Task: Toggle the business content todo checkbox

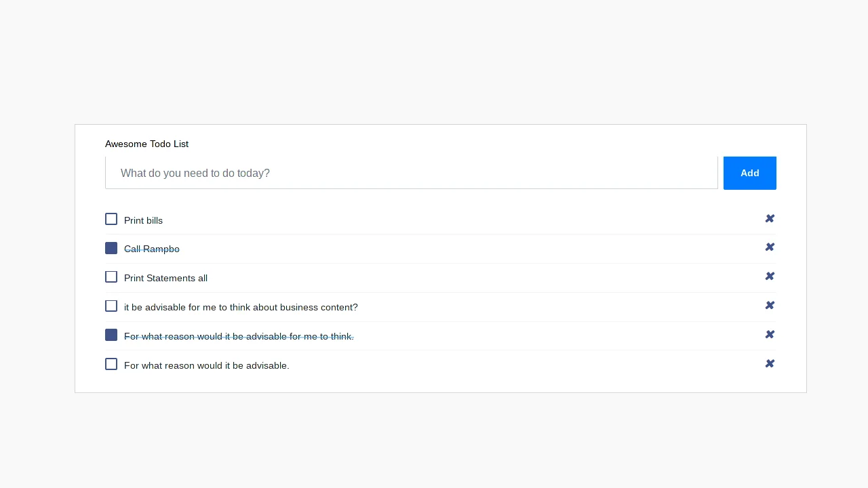Action: [111, 306]
